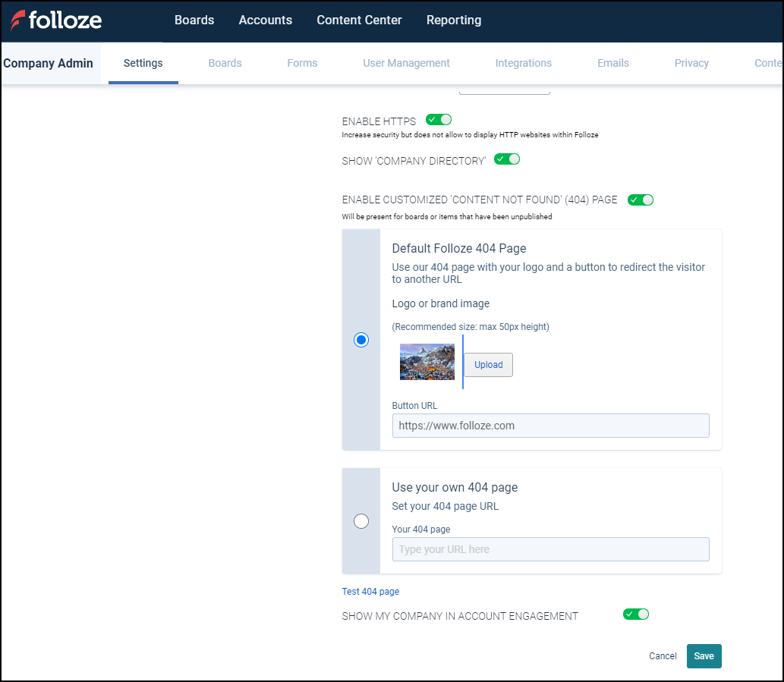
Task: Open the Accounts navigation menu
Action: tap(265, 20)
